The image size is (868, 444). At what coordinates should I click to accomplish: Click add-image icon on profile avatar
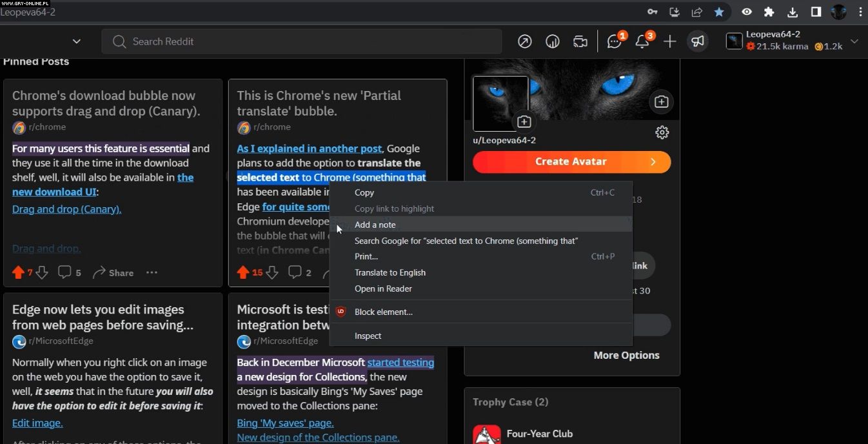pos(524,122)
